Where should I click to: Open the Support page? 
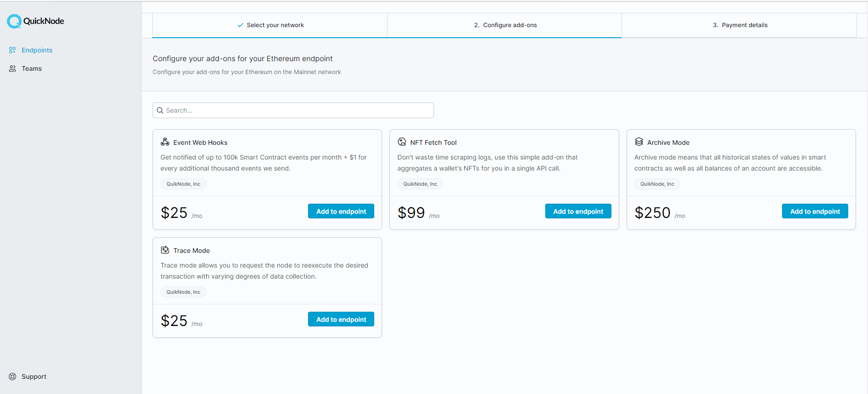click(x=34, y=377)
